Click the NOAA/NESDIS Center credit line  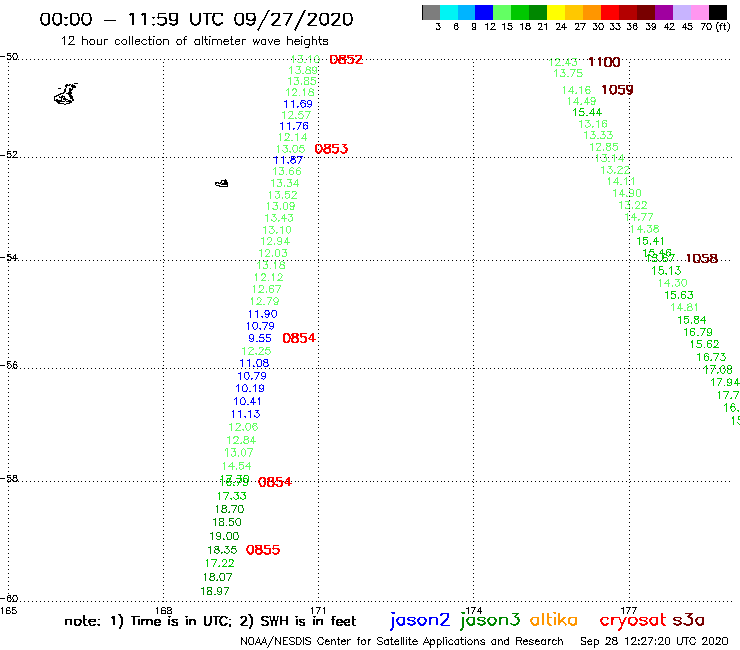(402, 641)
